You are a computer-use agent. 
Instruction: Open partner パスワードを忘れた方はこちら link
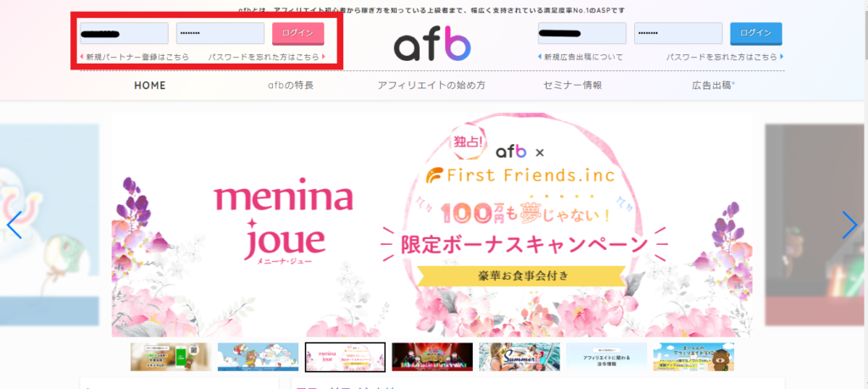(x=264, y=57)
